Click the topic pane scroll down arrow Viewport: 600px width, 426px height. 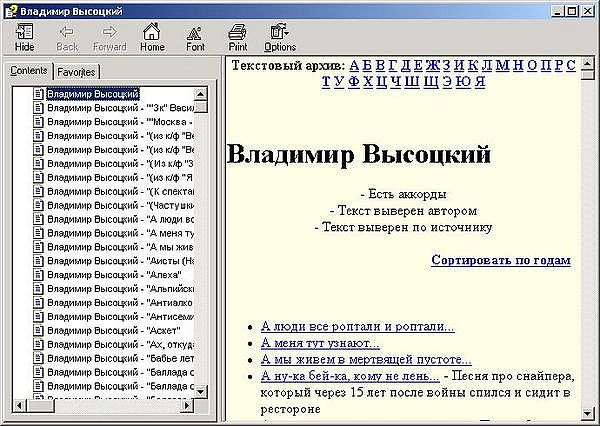(x=587, y=413)
